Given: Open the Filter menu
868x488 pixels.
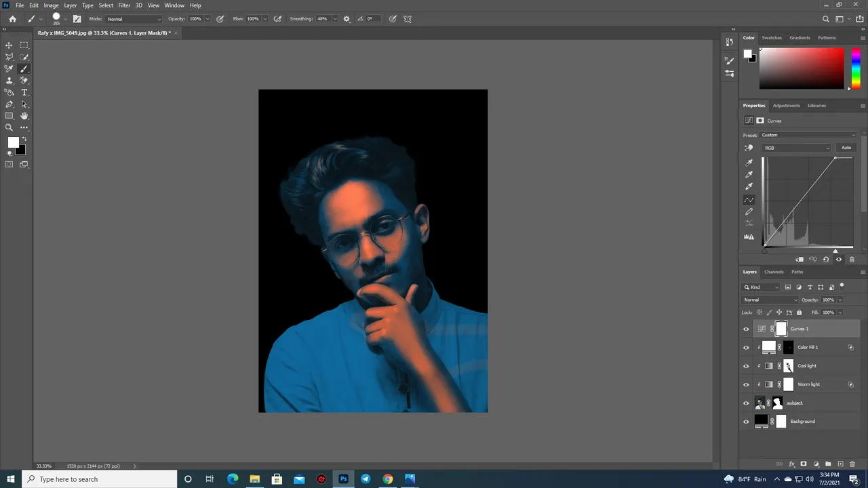Looking at the screenshot, I should pyautogui.click(x=124, y=5).
